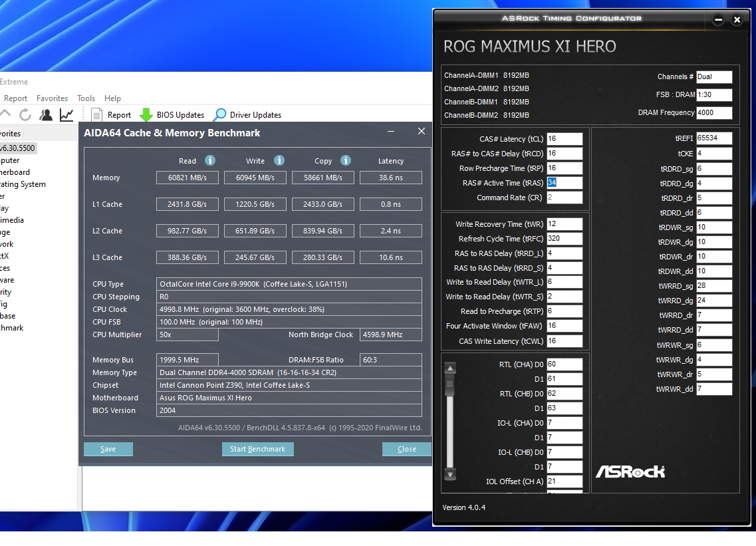
Task: Click the info icon next to Copy
Action: (x=346, y=160)
